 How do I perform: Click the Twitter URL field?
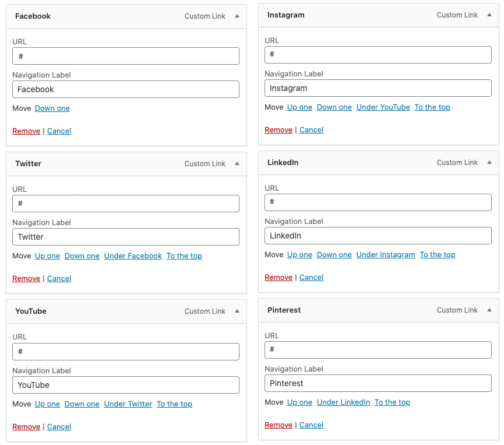[x=126, y=204]
